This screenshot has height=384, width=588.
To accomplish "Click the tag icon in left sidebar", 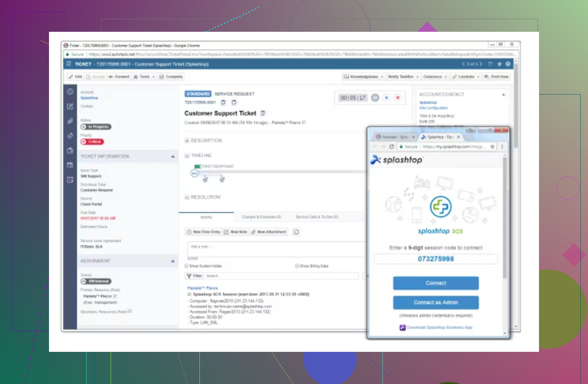I will (x=70, y=136).
